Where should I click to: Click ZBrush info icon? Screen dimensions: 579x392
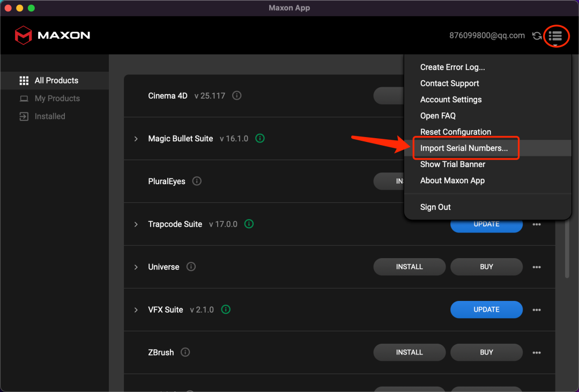point(185,352)
